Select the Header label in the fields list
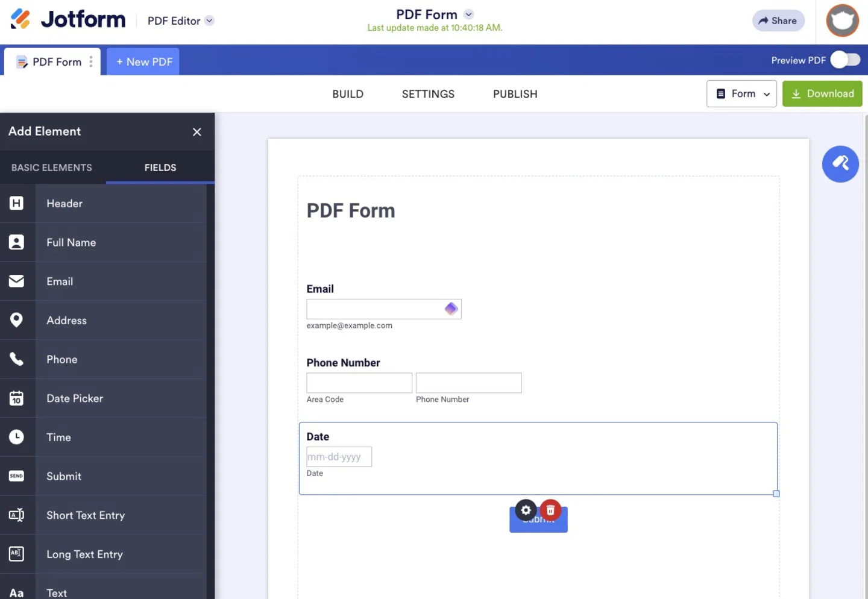 [64, 204]
